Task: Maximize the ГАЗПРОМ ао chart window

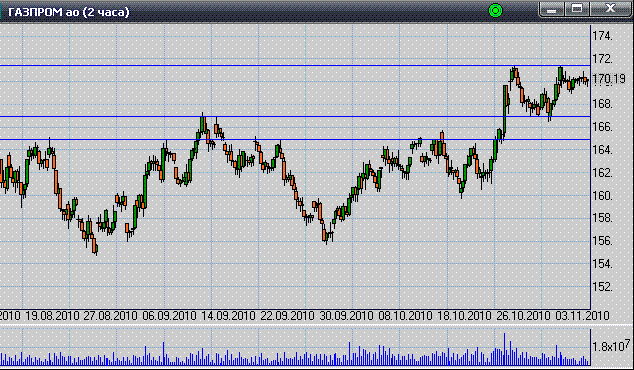Action: coord(577,9)
